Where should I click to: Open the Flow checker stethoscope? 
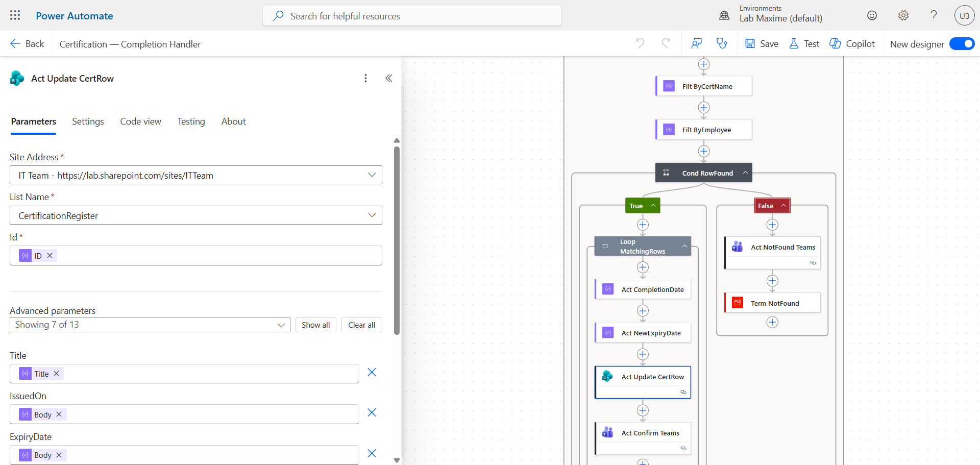722,43
